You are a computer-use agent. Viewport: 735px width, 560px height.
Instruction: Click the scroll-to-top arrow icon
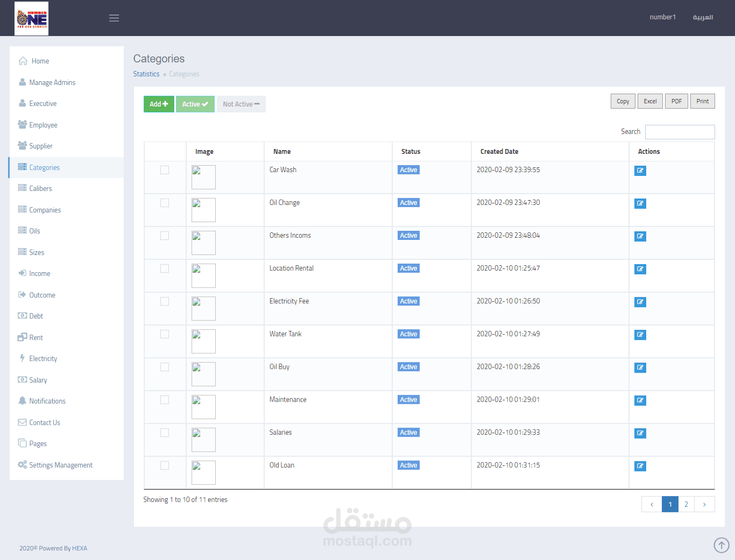tap(722, 545)
